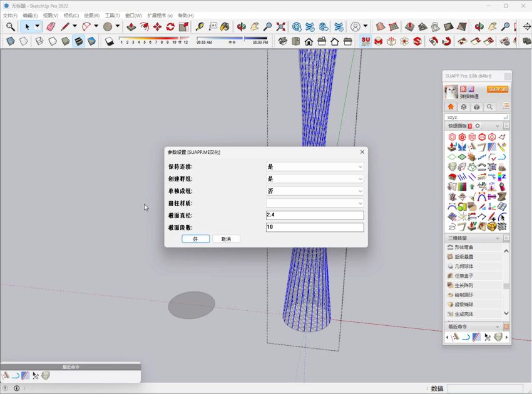This screenshot has height=394, width=532.
Task: Open user account dropdown arrow
Action: pyautogui.click(x=366, y=26)
